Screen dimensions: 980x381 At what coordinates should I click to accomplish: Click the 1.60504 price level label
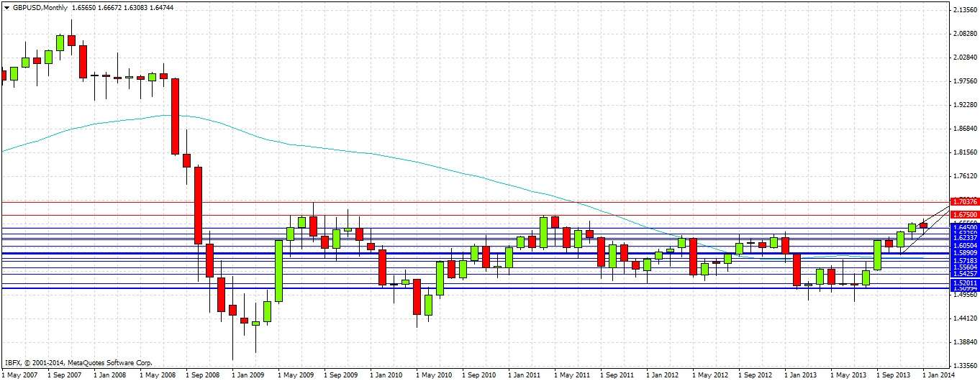click(964, 245)
